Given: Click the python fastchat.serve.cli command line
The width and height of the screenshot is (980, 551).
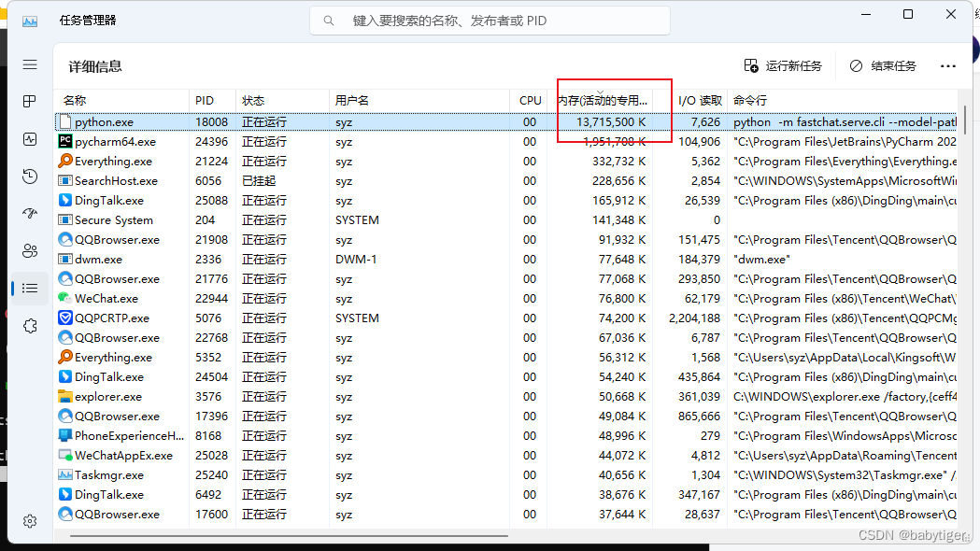Looking at the screenshot, I should pyautogui.click(x=845, y=122).
